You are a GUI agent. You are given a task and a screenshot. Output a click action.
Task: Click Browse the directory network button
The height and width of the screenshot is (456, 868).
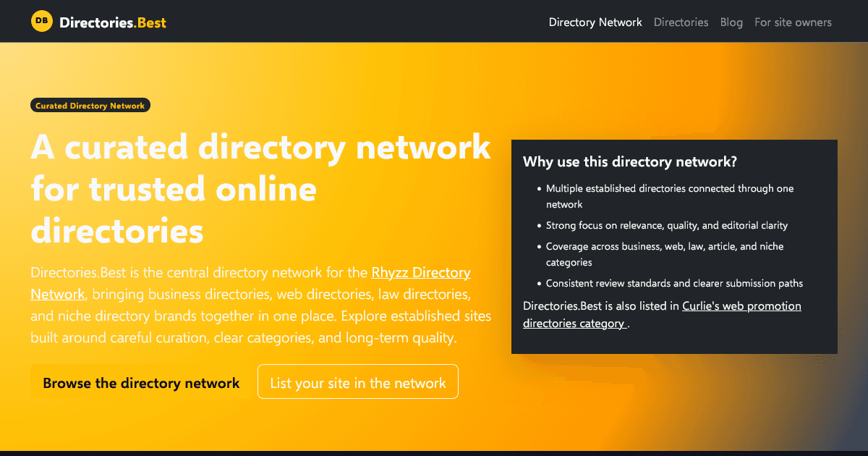coord(141,383)
